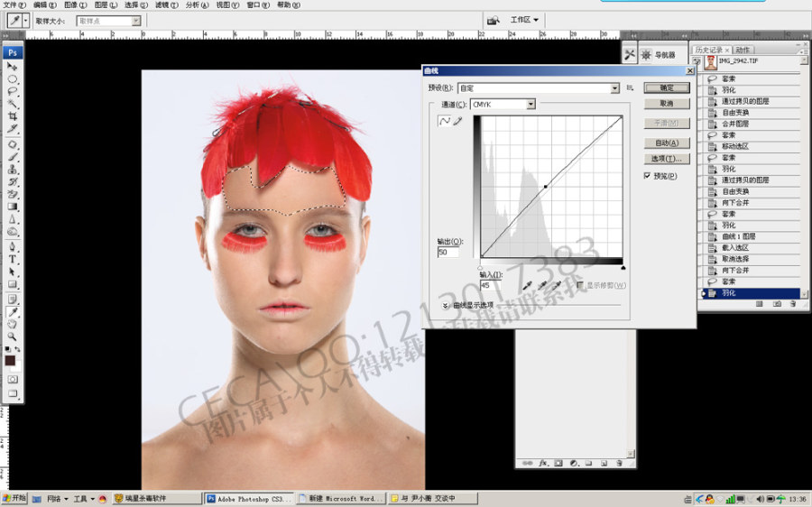Viewport: 812px width, 507px height.
Task: Select the Rectangle shape tool
Action: pos(13,284)
